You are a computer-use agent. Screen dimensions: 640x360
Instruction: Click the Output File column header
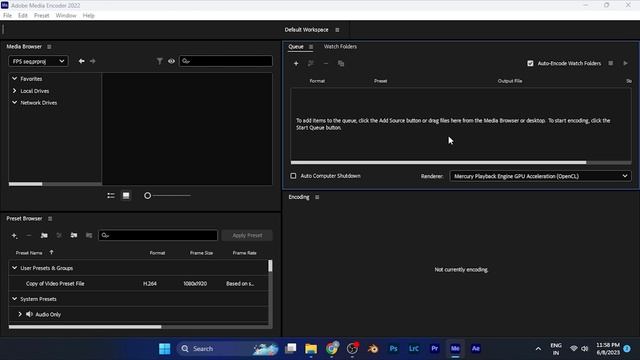[x=510, y=81]
